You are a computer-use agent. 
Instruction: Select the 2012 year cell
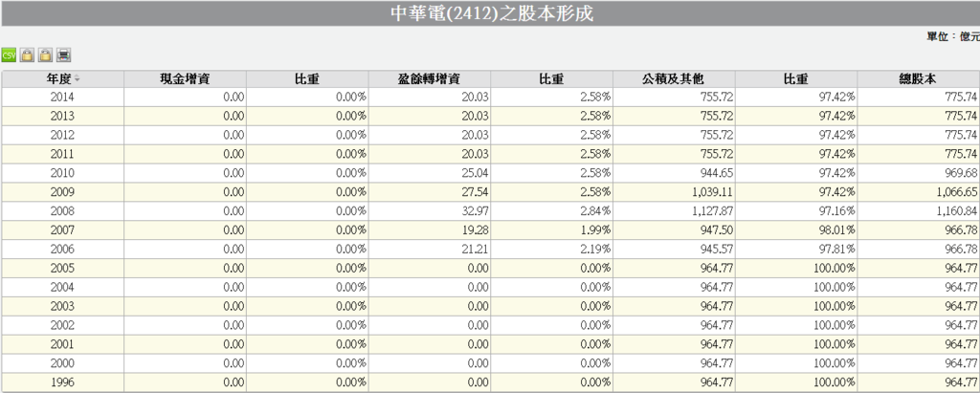(x=62, y=135)
